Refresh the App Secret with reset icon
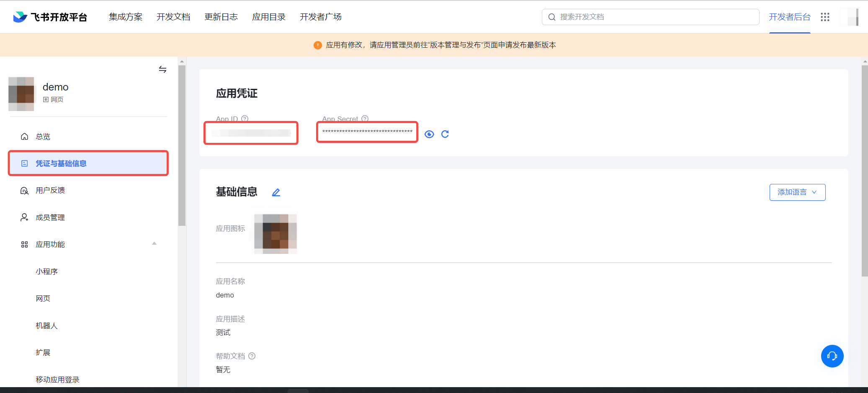The height and width of the screenshot is (393, 868). [x=445, y=134]
